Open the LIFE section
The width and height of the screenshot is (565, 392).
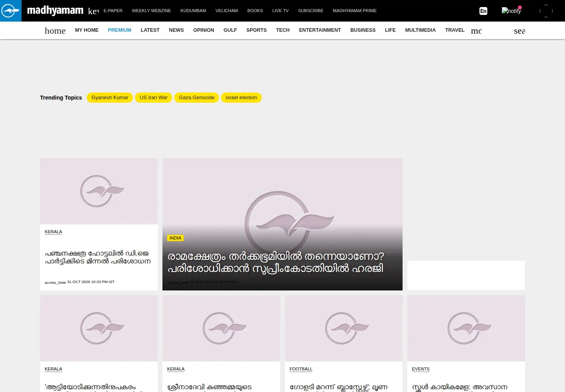pyautogui.click(x=390, y=30)
